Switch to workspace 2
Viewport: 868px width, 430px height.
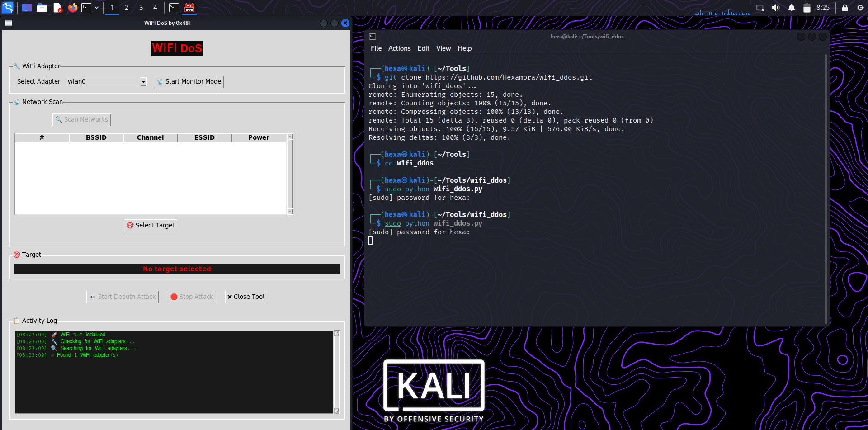click(x=127, y=8)
